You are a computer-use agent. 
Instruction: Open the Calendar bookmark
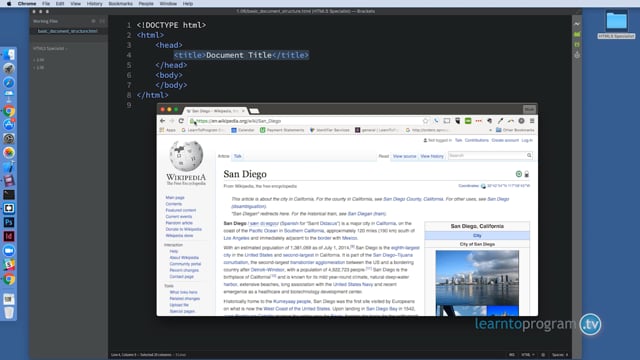click(242, 130)
